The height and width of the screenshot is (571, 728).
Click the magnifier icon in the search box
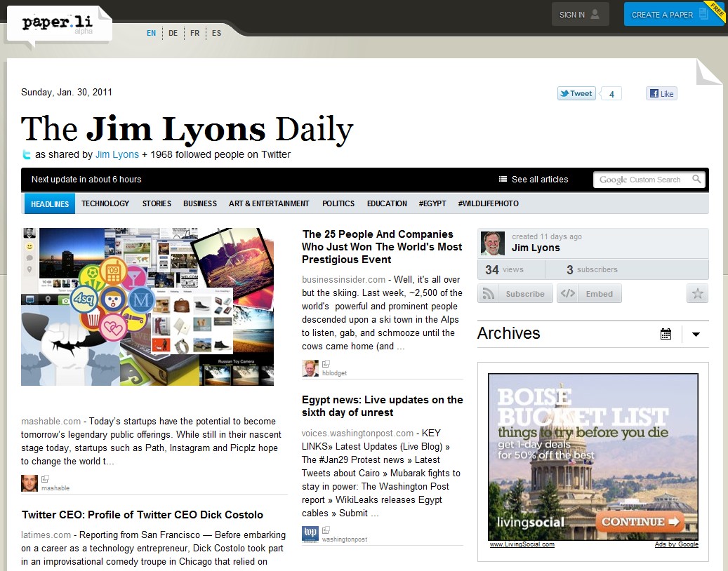coord(696,179)
